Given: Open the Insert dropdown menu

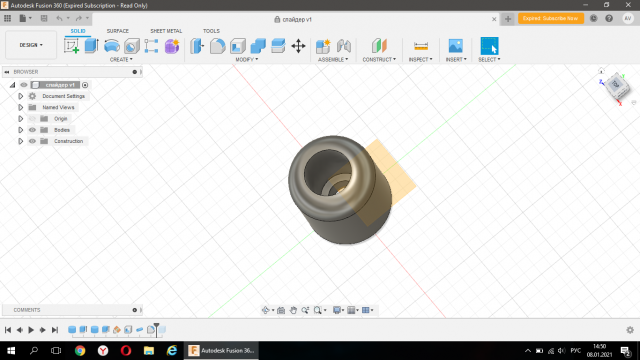Looking at the screenshot, I should click(x=456, y=60).
